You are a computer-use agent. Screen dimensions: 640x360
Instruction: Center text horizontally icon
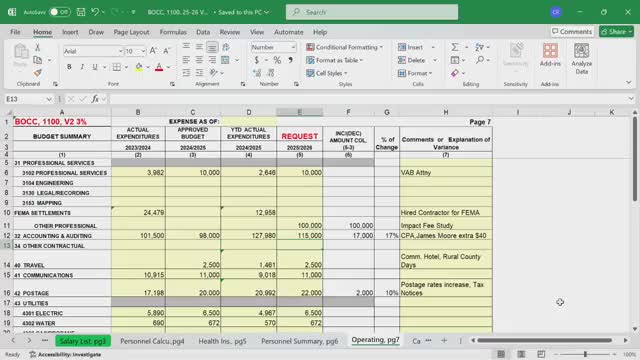pyautogui.click(x=199, y=60)
